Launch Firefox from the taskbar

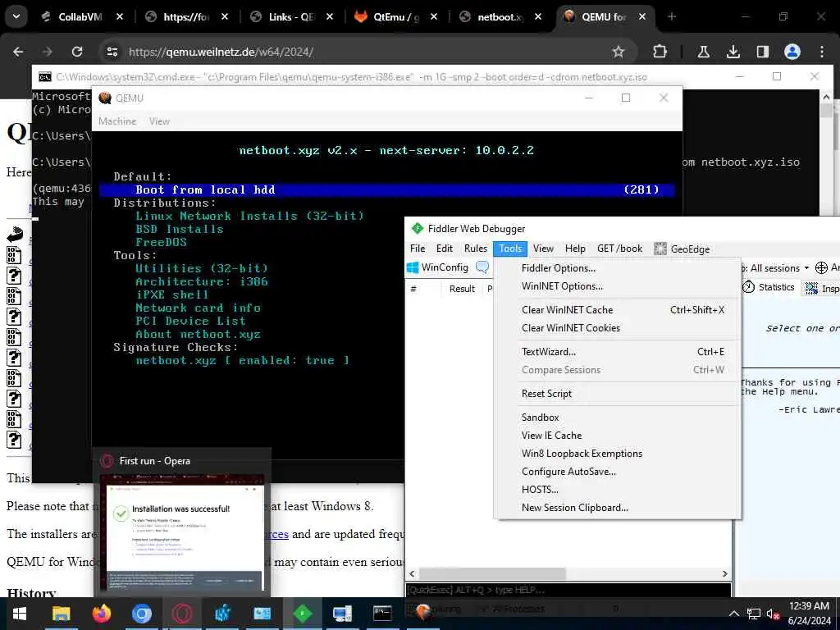(101, 614)
